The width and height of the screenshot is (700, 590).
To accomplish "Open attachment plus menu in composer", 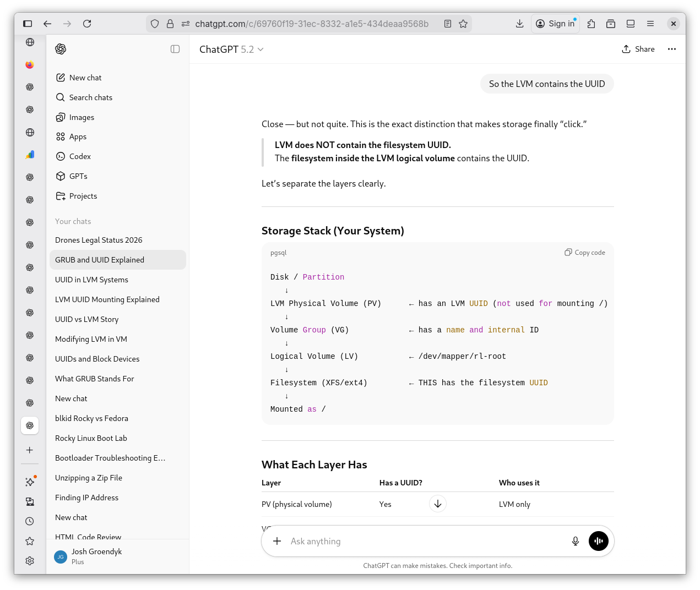I will tap(277, 541).
